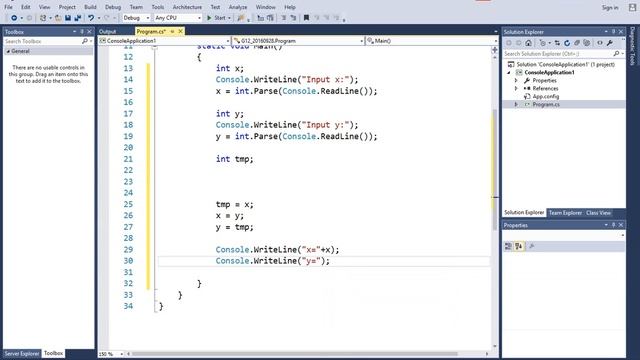Uncomment selected lines icon
This screenshot has width=640, height=360.
[293, 18]
